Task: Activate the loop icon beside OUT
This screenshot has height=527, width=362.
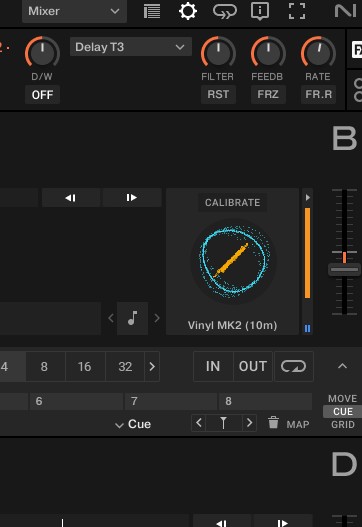Action: click(294, 366)
